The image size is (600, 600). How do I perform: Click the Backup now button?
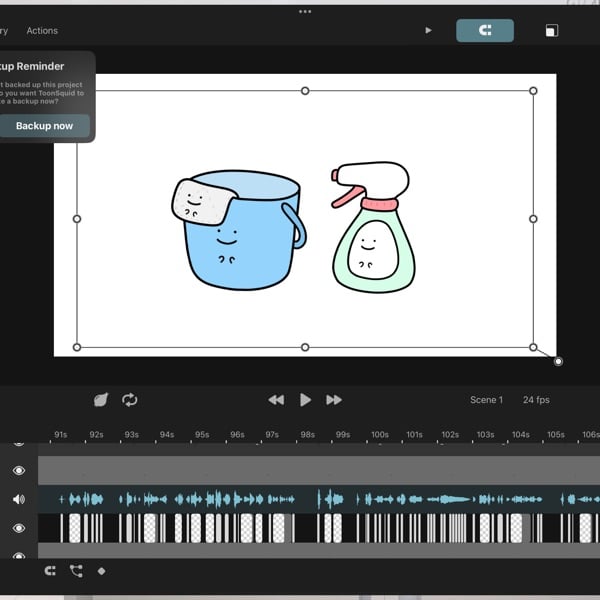point(44,126)
